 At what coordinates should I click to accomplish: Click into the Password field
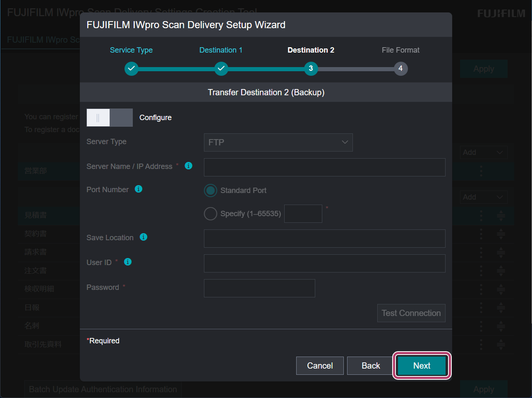point(259,288)
